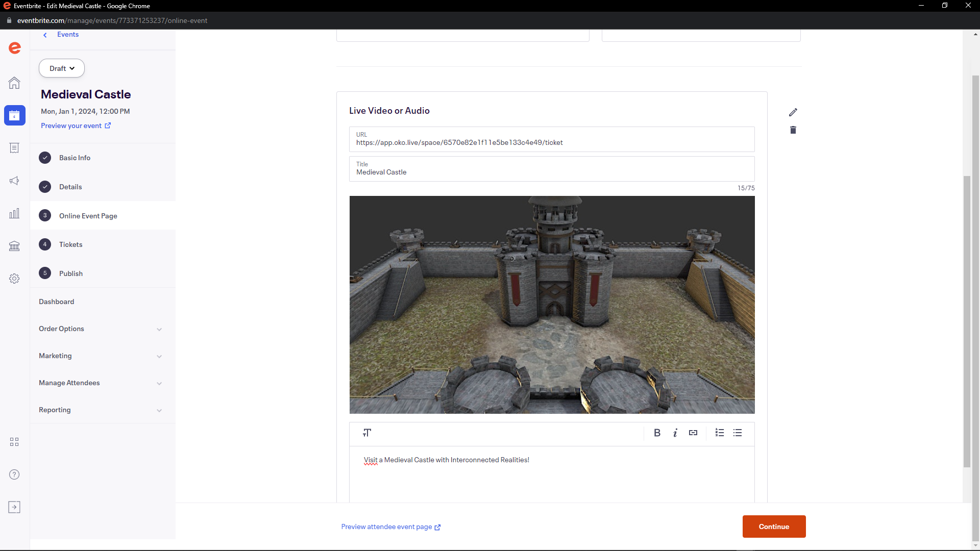Toggle bold text formatting
Viewport: 980px width, 551px height.
click(x=657, y=433)
